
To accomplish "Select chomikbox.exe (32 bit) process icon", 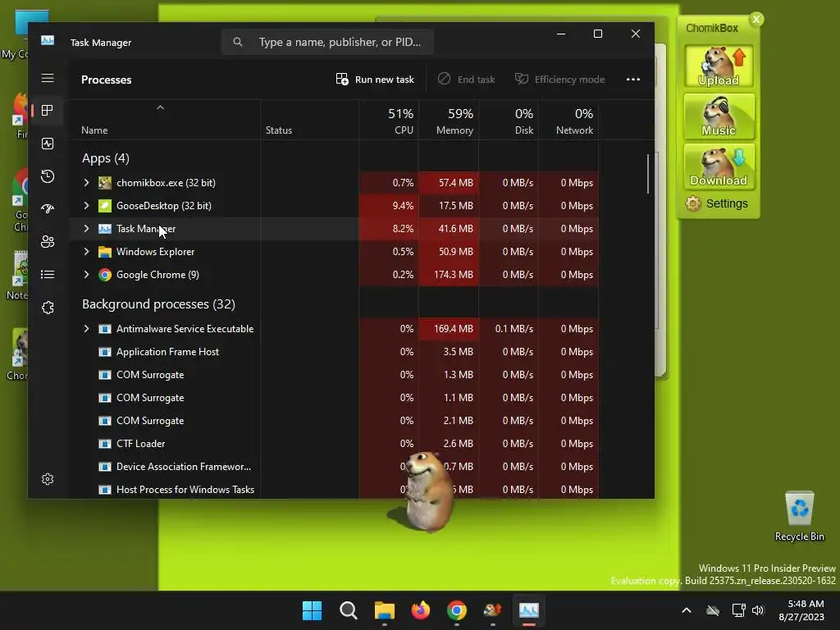I will (x=105, y=183).
